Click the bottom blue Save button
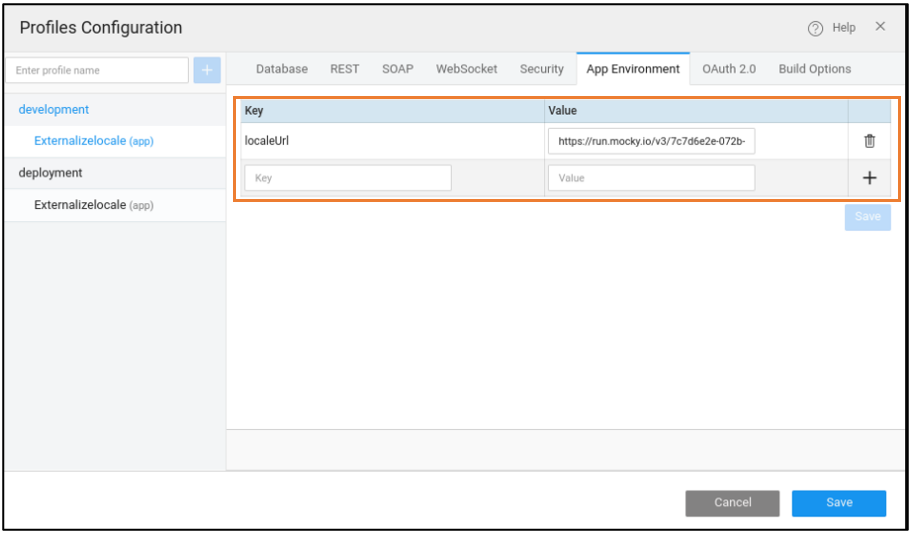 [838, 503]
